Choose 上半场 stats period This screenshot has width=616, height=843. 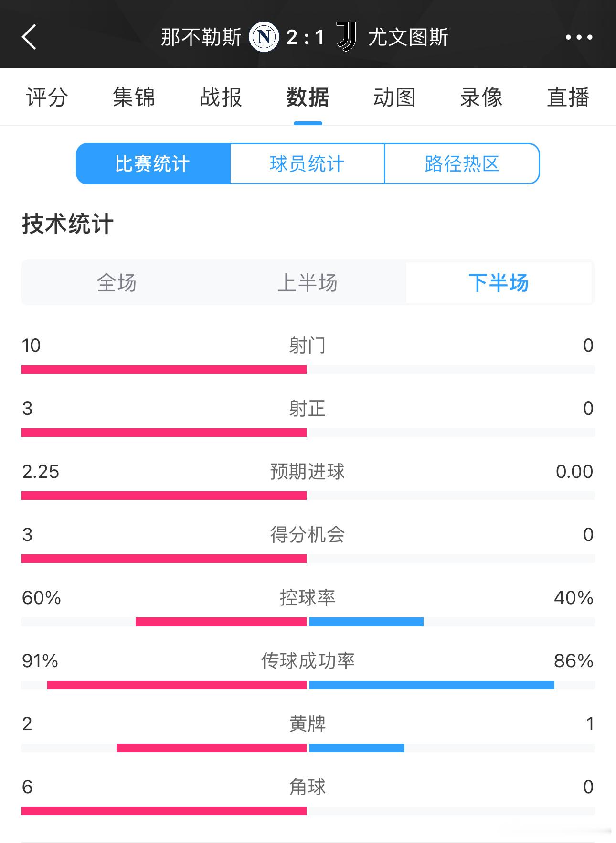pyautogui.click(x=308, y=282)
